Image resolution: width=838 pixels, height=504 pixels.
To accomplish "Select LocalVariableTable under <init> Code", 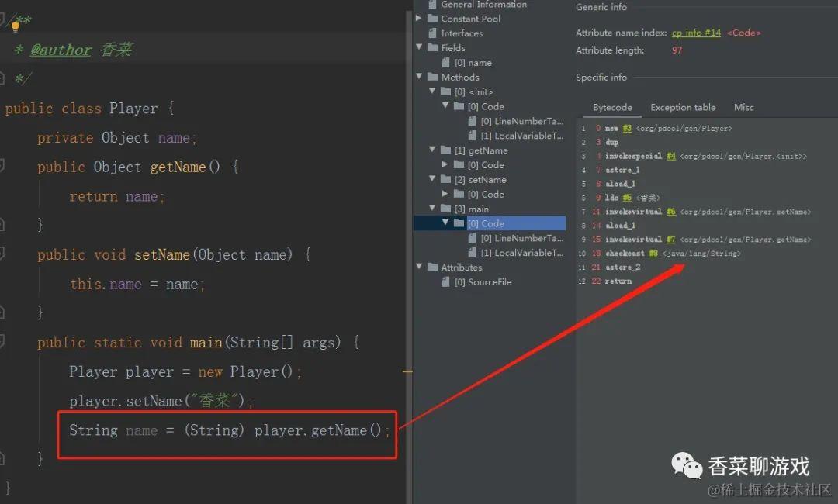I will point(522,136).
